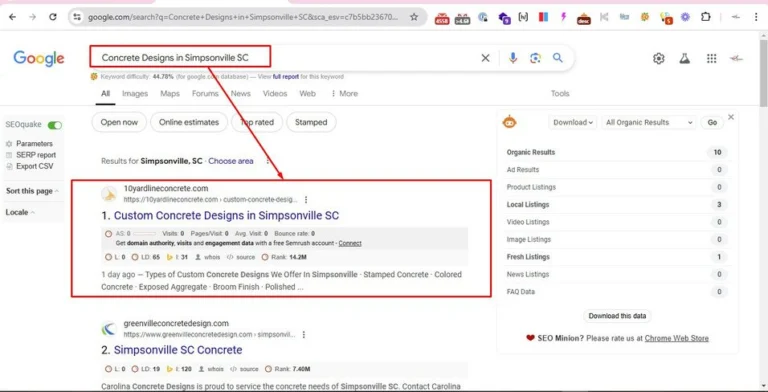This screenshot has height=392, width=768.
Task: Open the orange gear SEOquake extension
Action: point(645,17)
